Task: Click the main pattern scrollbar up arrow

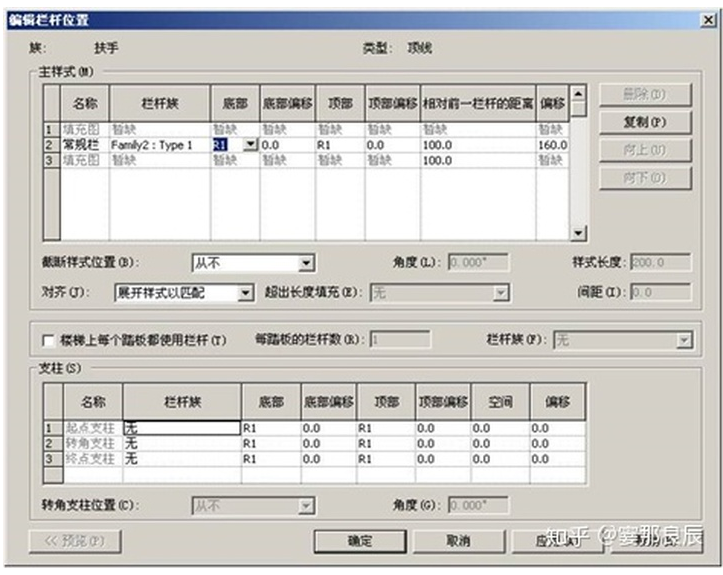Action: (x=578, y=94)
